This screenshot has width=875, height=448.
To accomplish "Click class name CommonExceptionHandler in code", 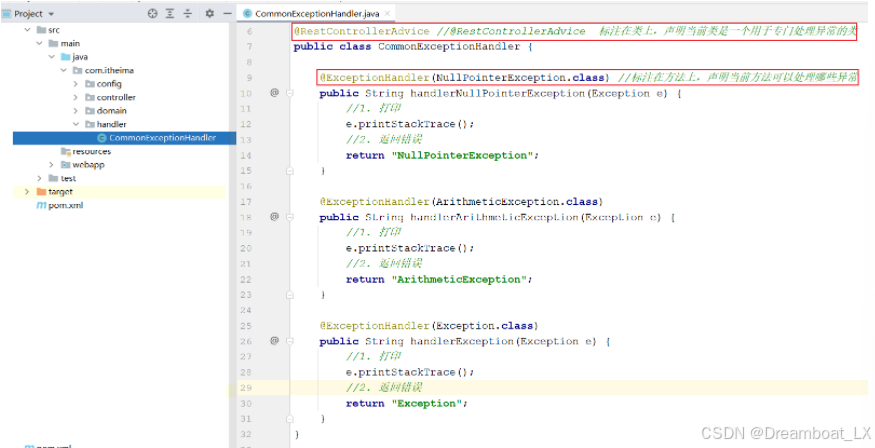I will (449, 46).
